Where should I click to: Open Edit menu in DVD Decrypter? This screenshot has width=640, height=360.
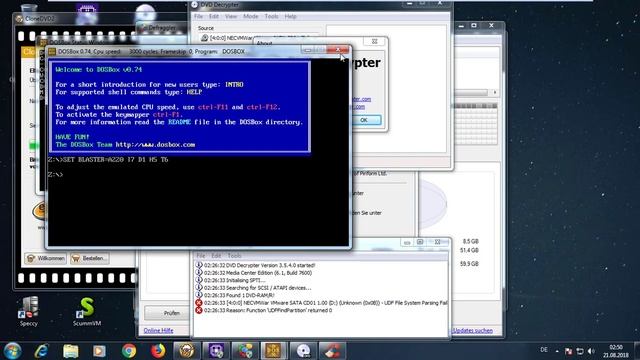(x=214, y=16)
